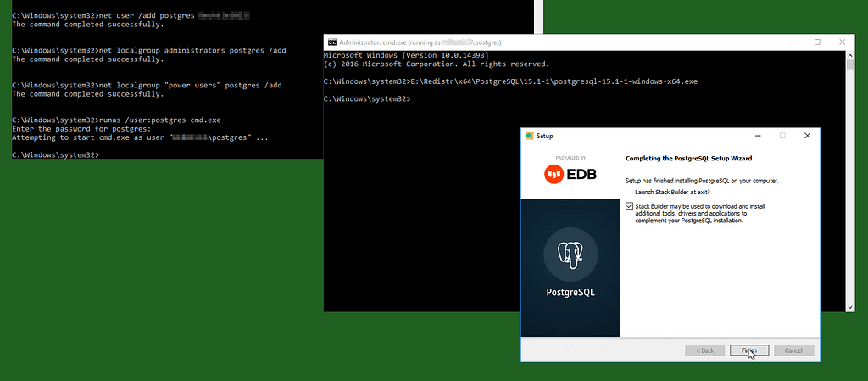The width and height of the screenshot is (868, 381).
Task: Click the Setup window title icon
Action: pos(529,136)
